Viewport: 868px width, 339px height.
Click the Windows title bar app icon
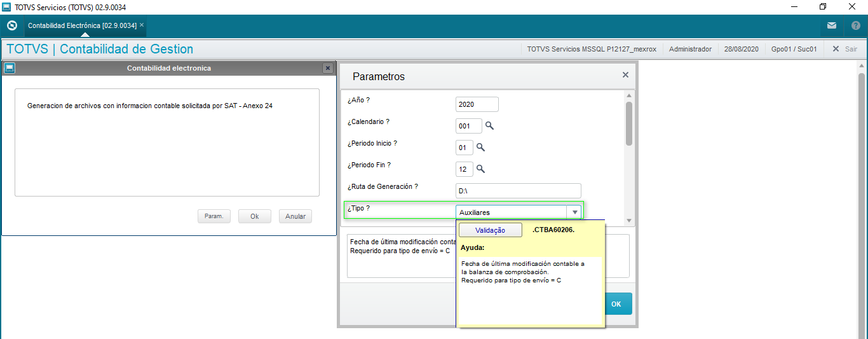click(x=6, y=7)
